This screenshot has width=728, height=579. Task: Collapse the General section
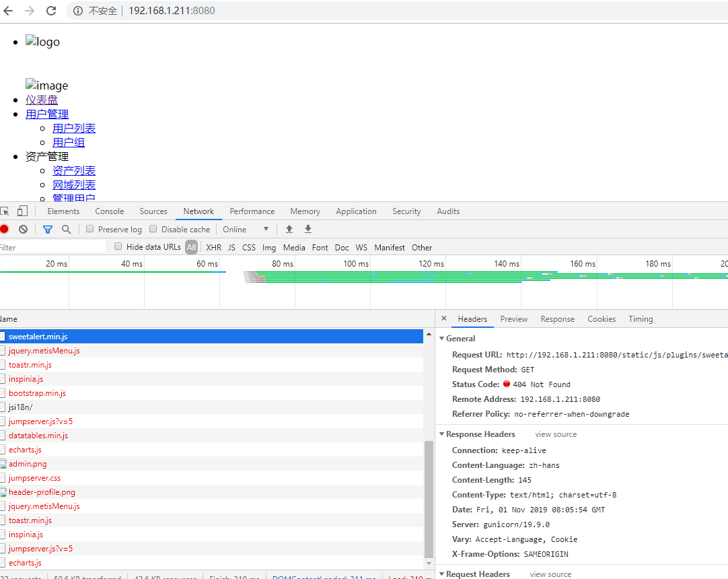tap(442, 338)
